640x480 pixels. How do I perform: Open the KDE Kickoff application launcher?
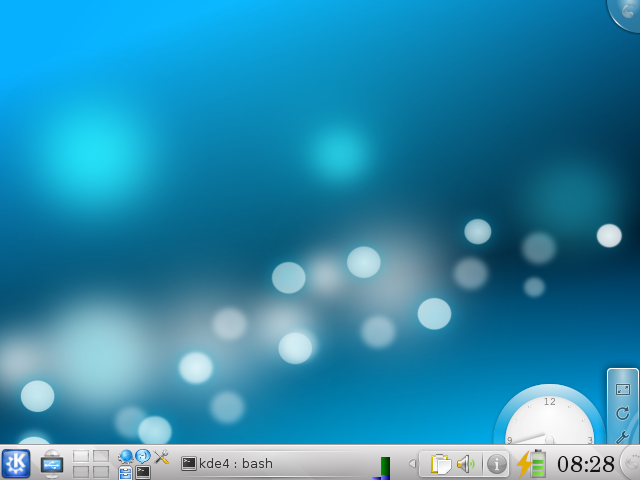pos(16,463)
